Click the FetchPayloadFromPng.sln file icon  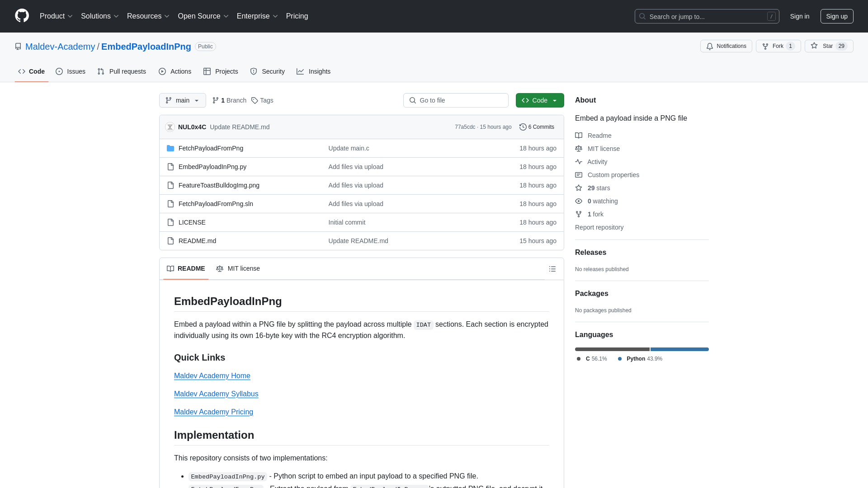[x=170, y=204]
